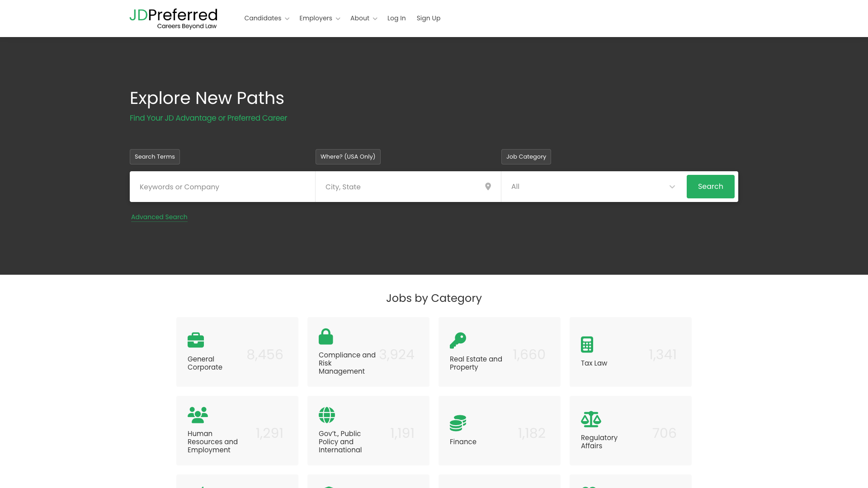Click the Regulatory Affairs scales icon
This screenshot has height=488, width=868.
[x=591, y=419]
